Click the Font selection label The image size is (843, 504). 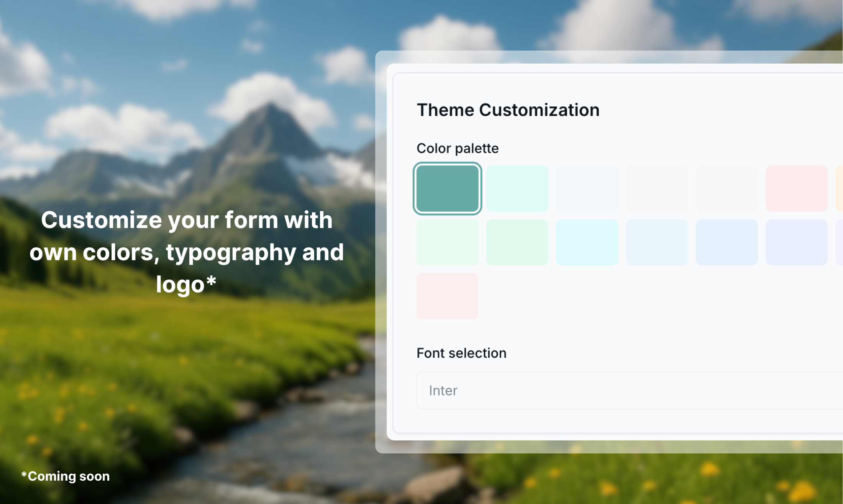[461, 353]
